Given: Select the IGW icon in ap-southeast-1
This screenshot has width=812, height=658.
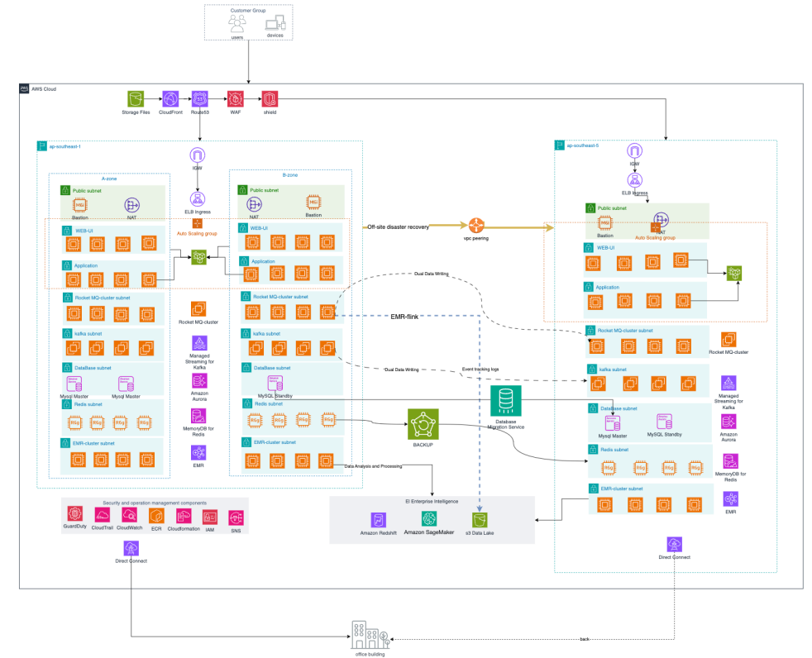Looking at the screenshot, I should pos(198,155).
